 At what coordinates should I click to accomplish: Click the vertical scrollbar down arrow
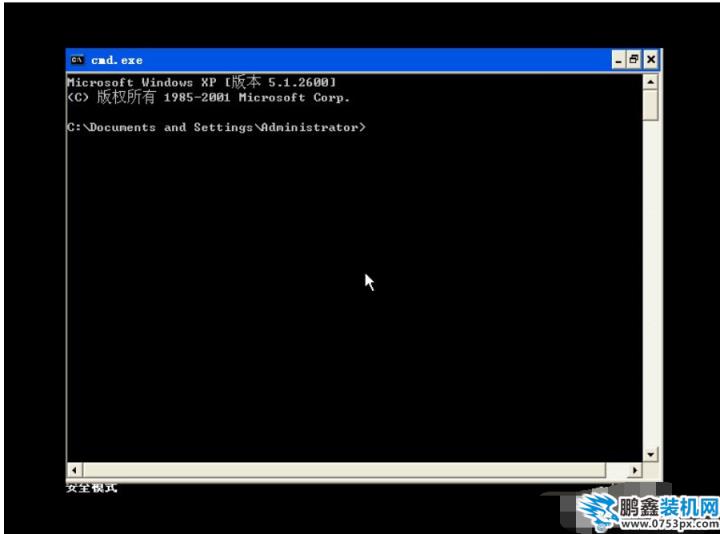pyautogui.click(x=650, y=455)
